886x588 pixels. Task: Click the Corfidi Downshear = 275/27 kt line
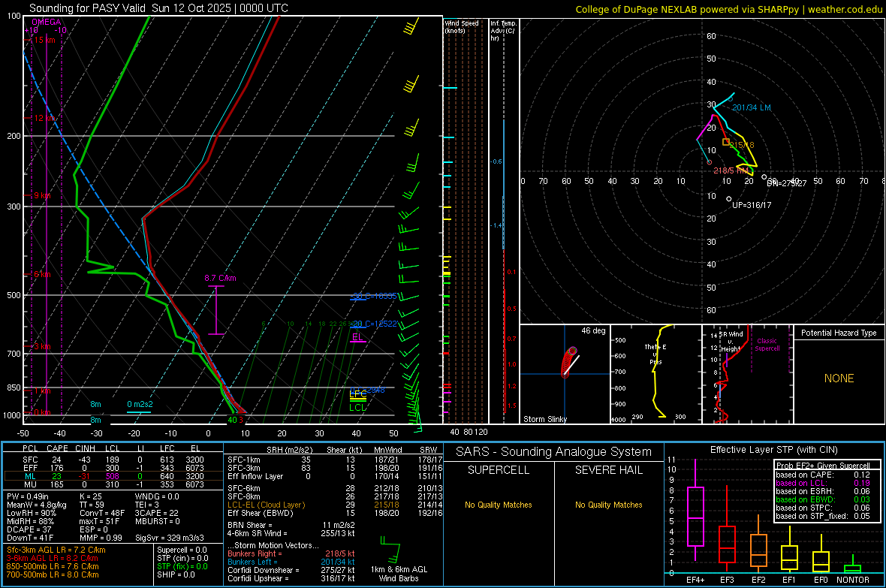[x=291, y=570]
